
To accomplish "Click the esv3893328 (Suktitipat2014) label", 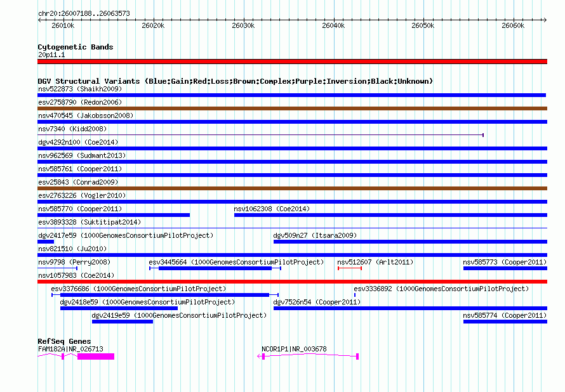I will (90, 222).
